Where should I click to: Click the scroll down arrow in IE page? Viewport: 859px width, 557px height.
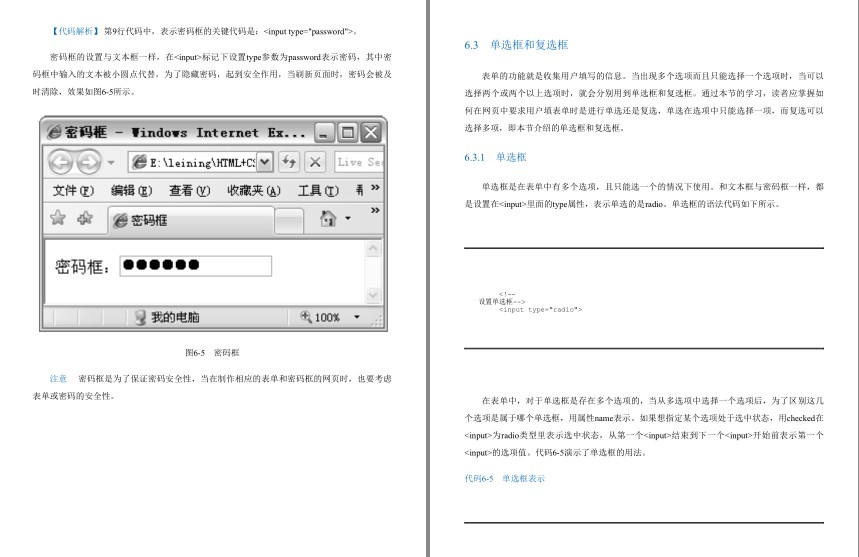click(x=373, y=295)
